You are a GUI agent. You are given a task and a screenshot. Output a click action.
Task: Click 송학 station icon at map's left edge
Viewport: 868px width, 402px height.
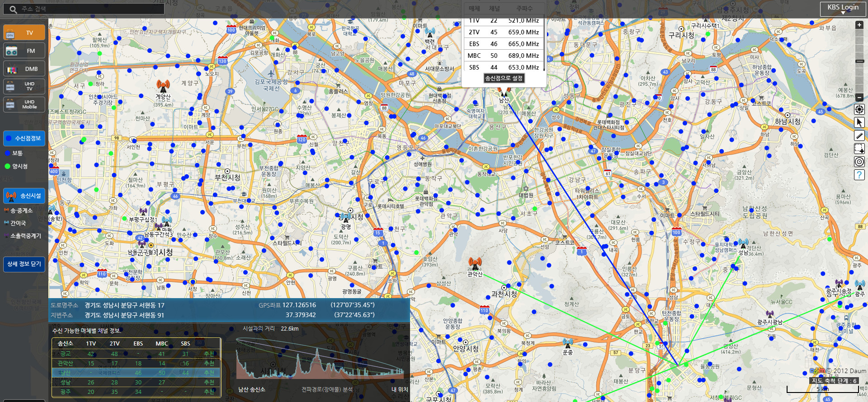(52, 210)
